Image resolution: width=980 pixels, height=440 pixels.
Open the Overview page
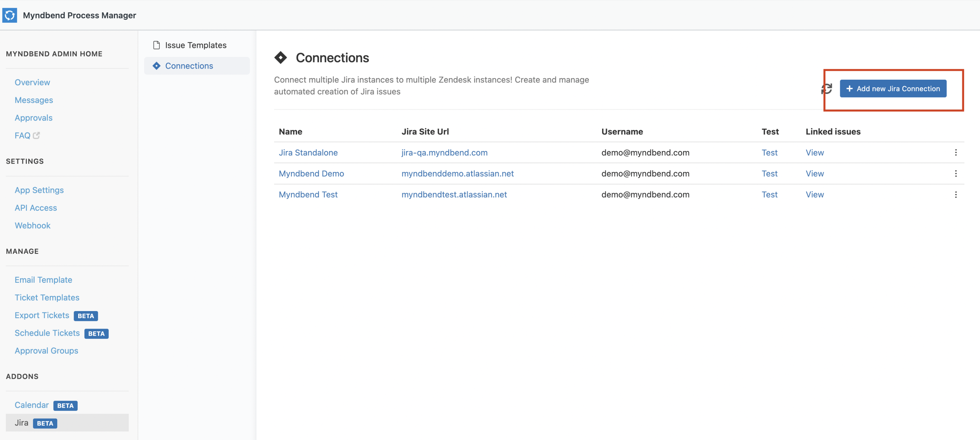[x=32, y=82]
